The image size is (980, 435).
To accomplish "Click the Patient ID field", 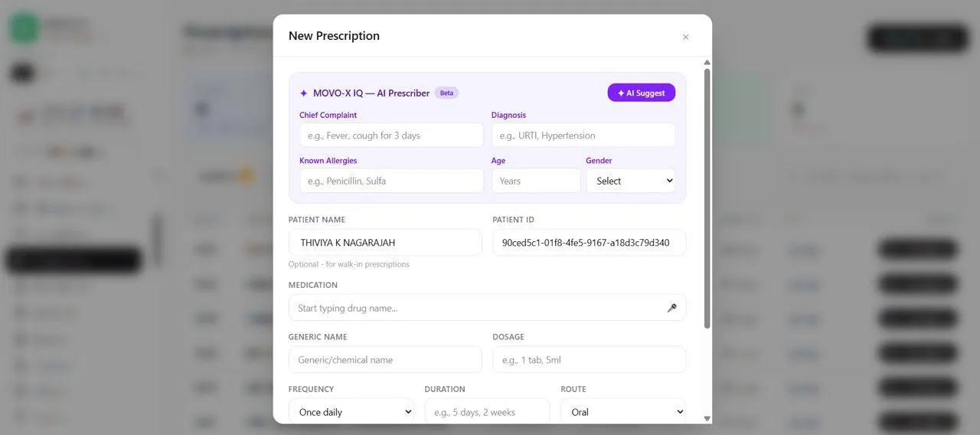I will (x=589, y=242).
